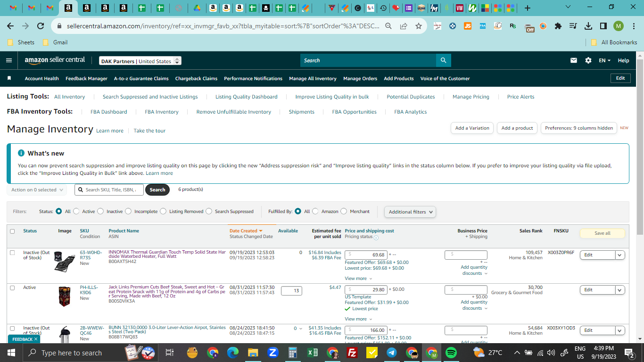Select the Listing Removed filter radio
This screenshot has height=362, width=644.
coord(163,211)
